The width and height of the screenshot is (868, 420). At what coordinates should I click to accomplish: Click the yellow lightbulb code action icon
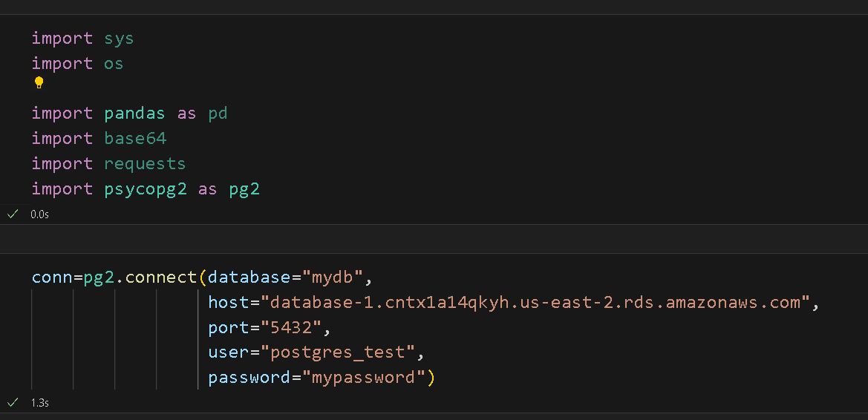[39, 83]
